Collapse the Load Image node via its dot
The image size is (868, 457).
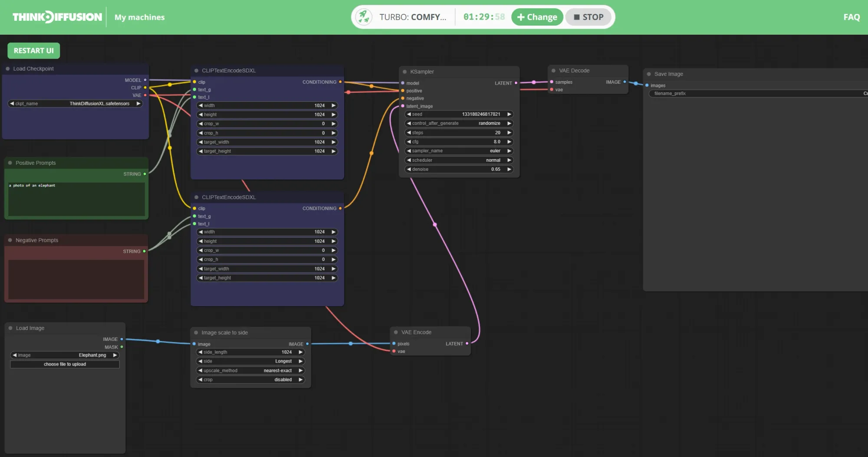(x=10, y=328)
